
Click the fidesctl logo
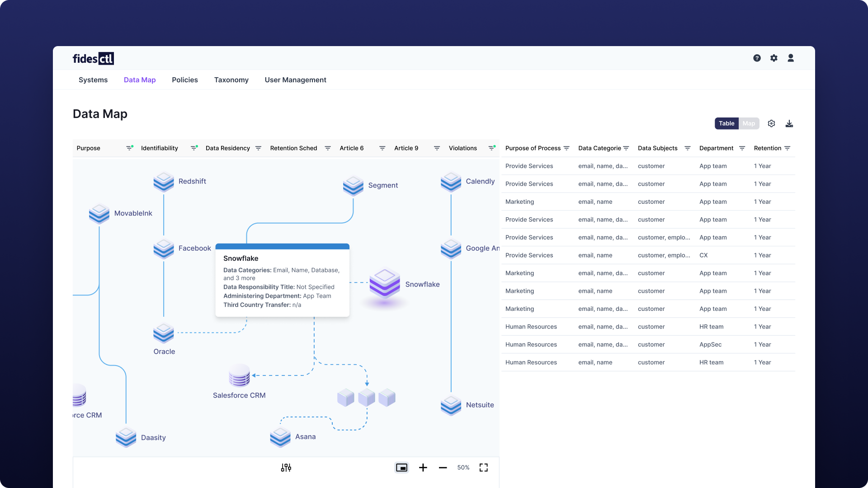point(93,59)
